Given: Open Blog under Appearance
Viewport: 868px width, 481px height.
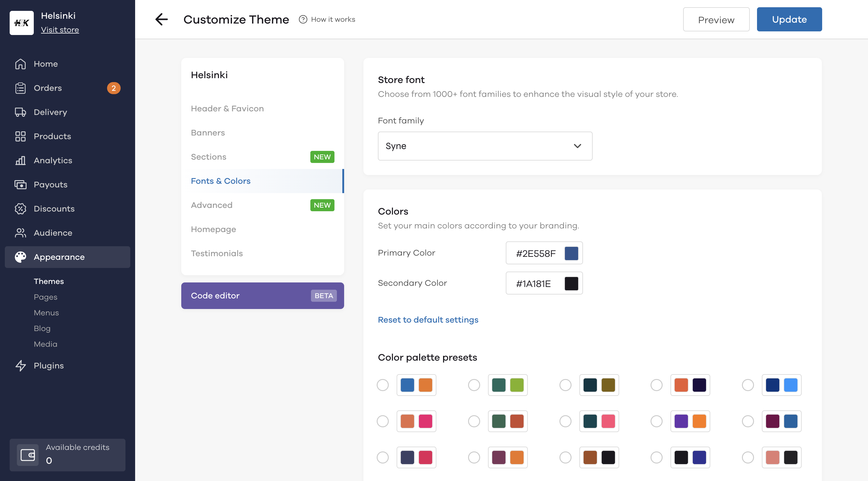Looking at the screenshot, I should coord(42,328).
